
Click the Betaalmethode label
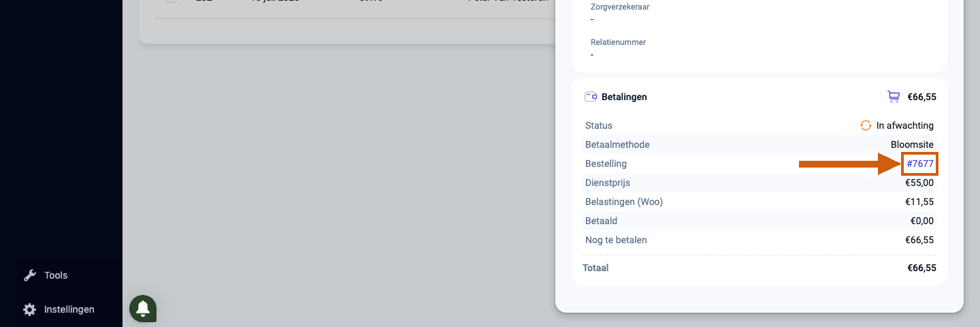pos(617,144)
